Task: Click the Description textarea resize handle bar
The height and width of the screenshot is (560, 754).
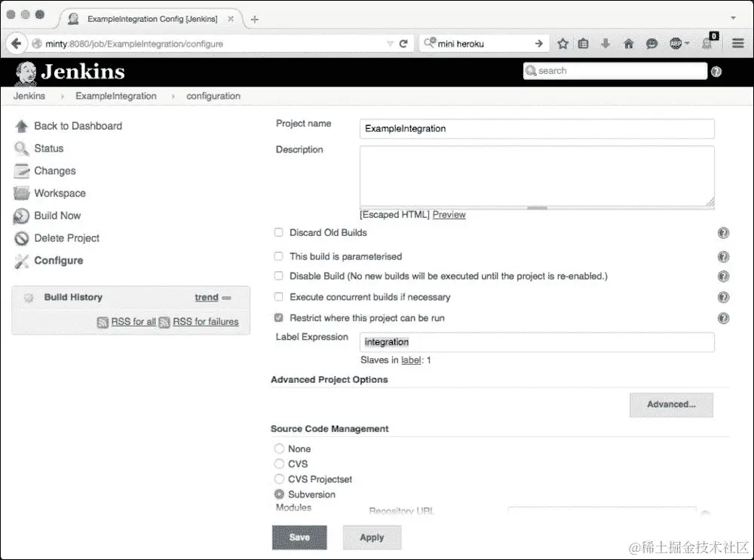Action: click(537, 208)
